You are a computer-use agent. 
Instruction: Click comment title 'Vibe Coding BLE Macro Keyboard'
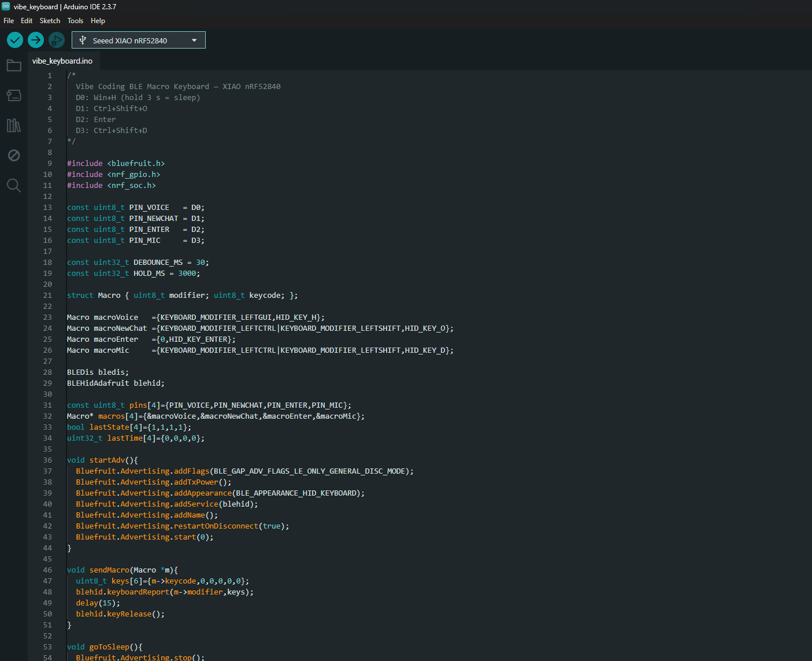(x=142, y=87)
